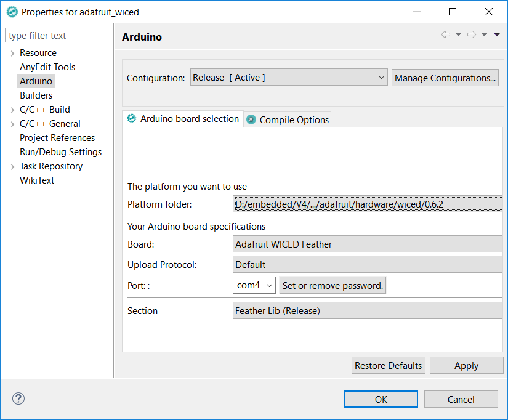Click the Manage Configurations button
Viewport: 508px width, 420px height.
[x=445, y=78]
